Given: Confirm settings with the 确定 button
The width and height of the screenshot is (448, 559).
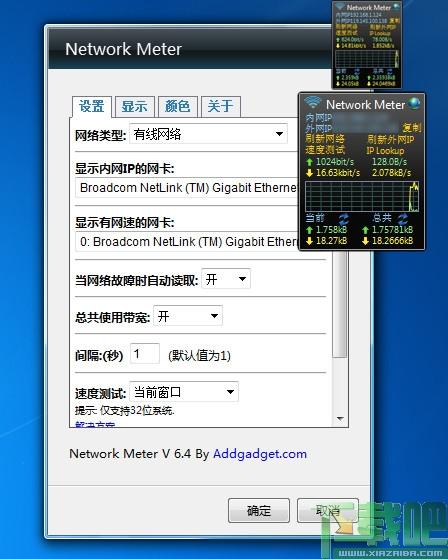Looking at the screenshot, I should (x=259, y=511).
